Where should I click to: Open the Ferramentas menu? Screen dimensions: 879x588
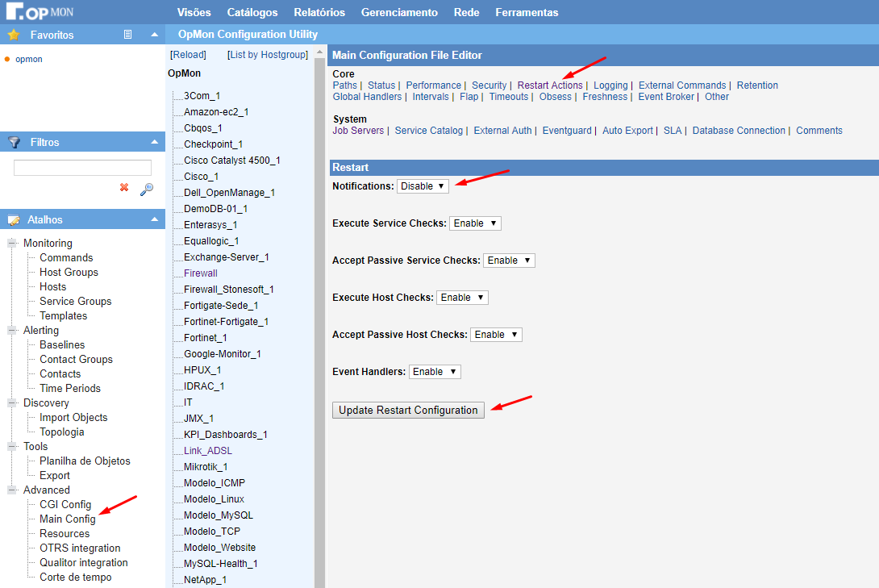527,12
